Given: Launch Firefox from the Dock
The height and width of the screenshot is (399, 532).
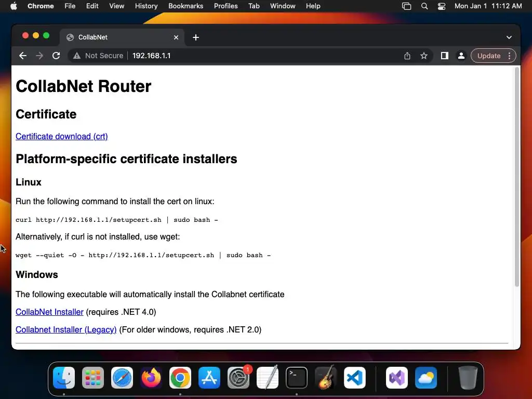Looking at the screenshot, I should coord(151,378).
